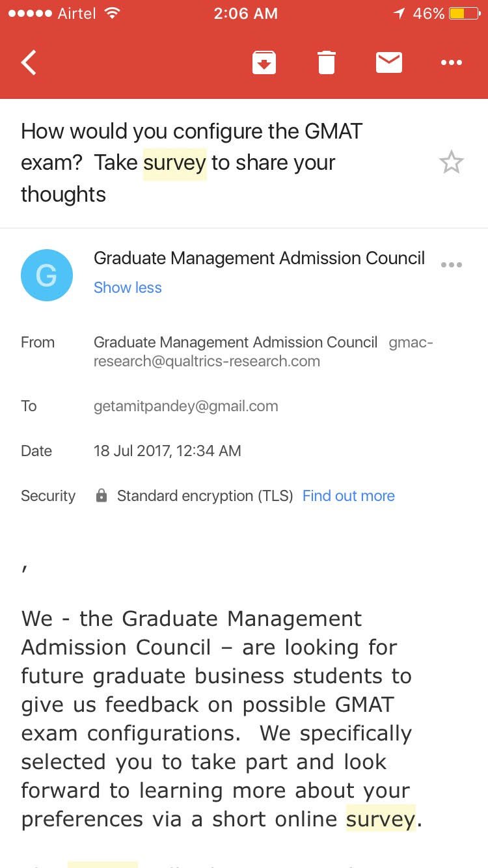Tap the security lock icon

click(102, 496)
